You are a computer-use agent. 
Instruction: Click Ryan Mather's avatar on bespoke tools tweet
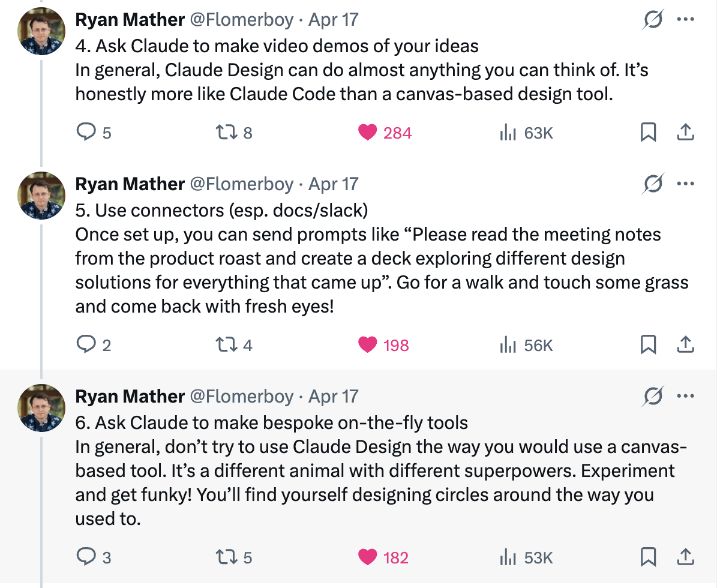[41, 409]
